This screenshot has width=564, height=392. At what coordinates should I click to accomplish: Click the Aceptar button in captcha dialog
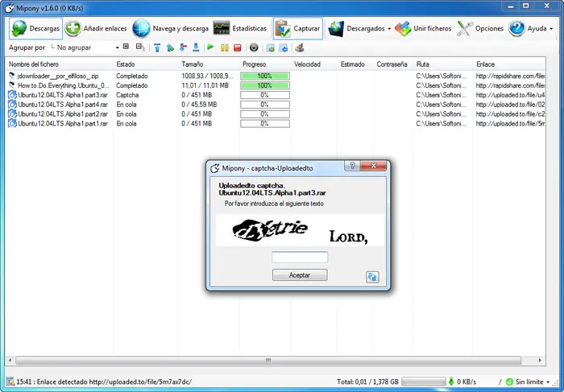pyautogui.click(x=300, y=274)
